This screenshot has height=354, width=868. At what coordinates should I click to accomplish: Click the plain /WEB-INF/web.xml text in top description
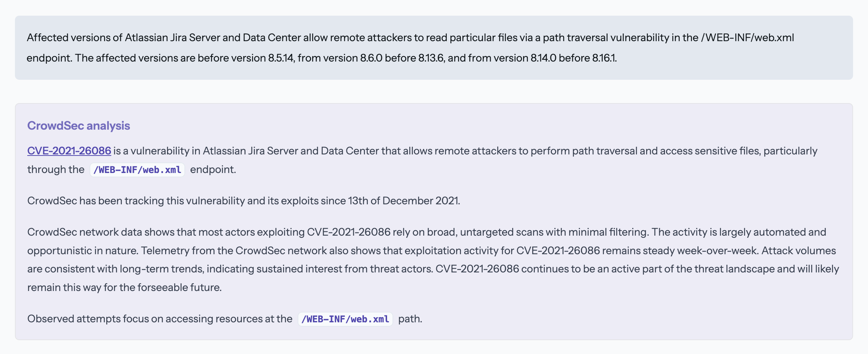click(747, 38)
